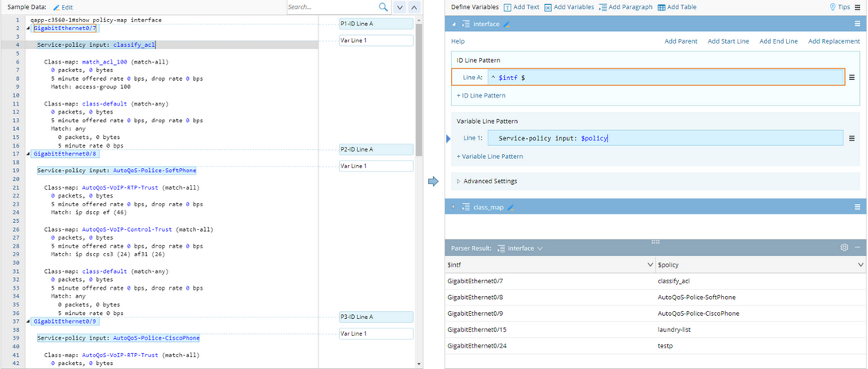The image size is (868, 369).
Task: Open Parser Result settings gear
Action: (844, 248)
